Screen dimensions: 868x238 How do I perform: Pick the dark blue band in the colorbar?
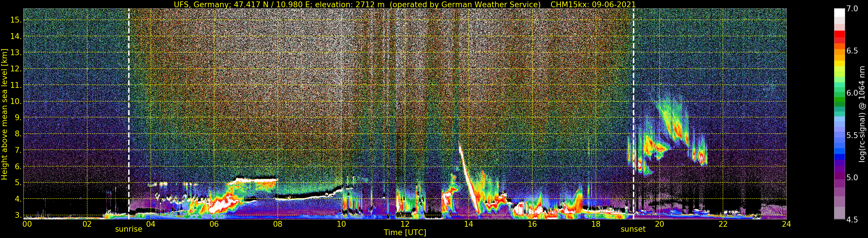(x=839, y=157)
